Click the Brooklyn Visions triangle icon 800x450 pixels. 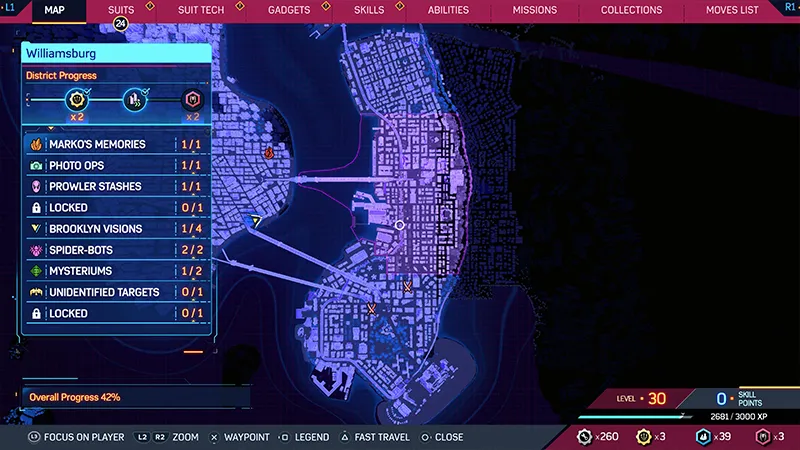(x=36, y=229)
